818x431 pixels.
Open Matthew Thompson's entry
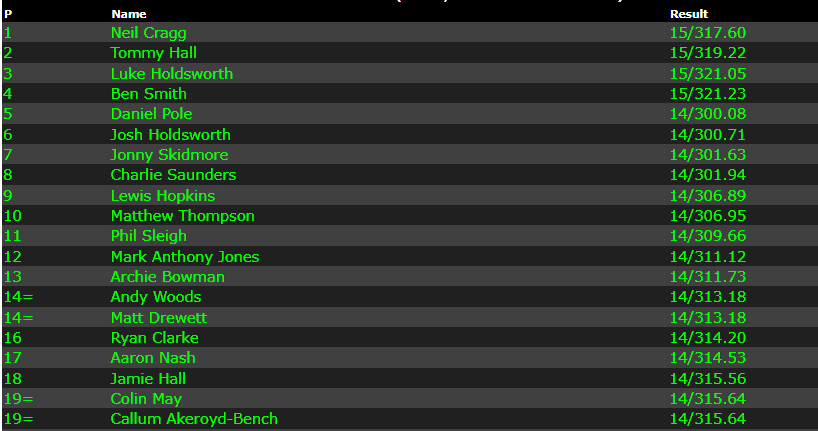(182, 216)
